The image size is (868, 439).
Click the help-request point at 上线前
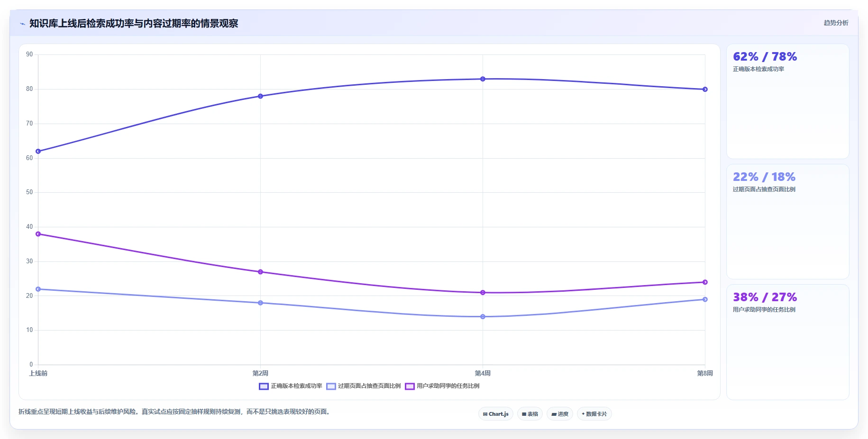pos(38,234)
